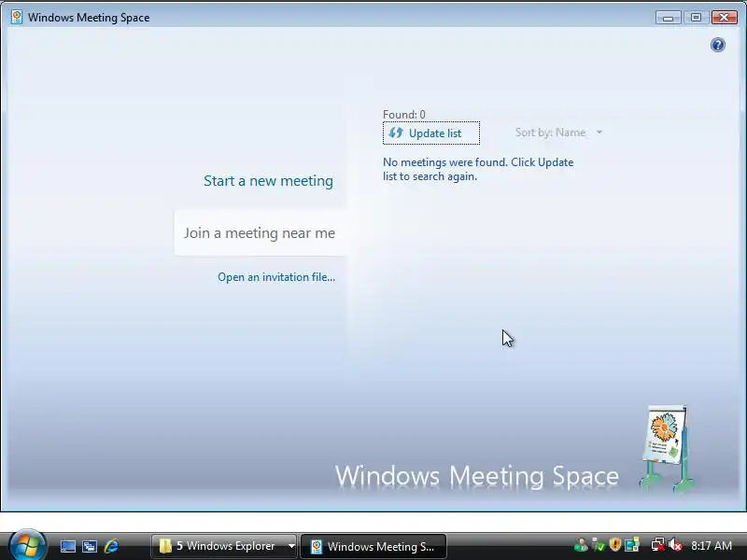
Task: Expand Windows Explorer taskbar group arrow
Action: tap(291, 546)
